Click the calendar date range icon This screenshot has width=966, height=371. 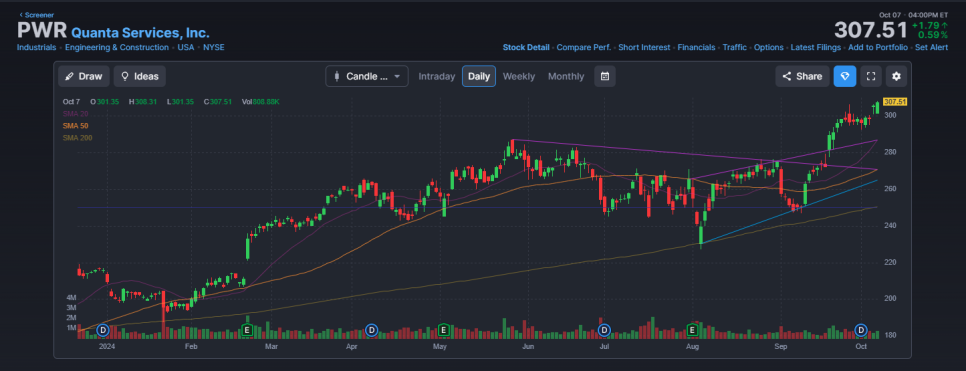click(x=604, y=76)
